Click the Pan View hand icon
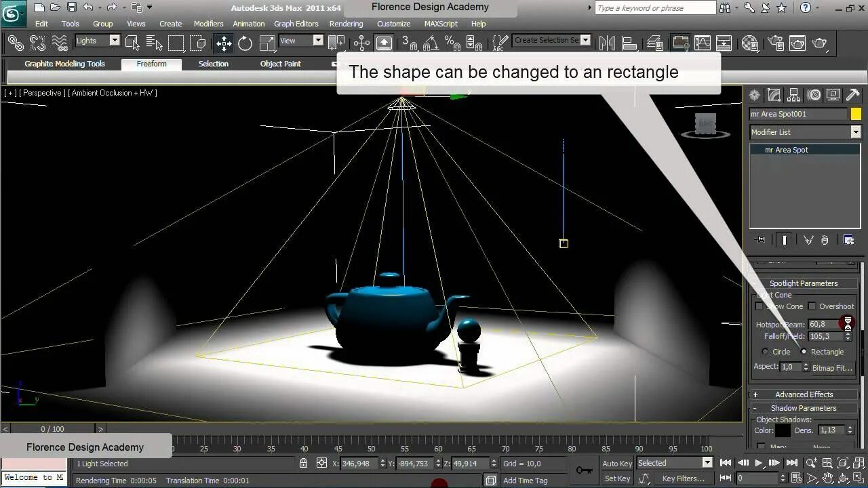This screenshot has height=488, width=868. pos(827,479)
